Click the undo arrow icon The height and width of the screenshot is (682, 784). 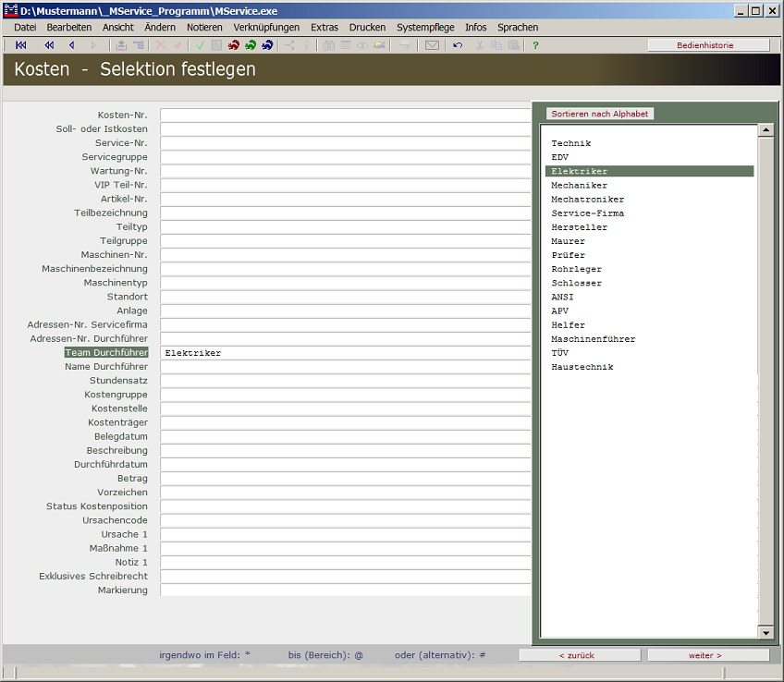pyautogui.click(x=458, y=45)
